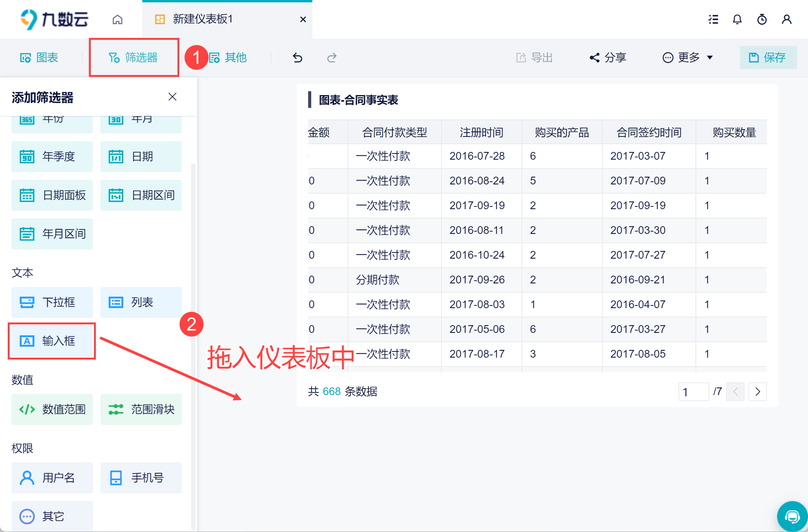Image resolution: width=808 pixels, height=532 pixels.
Task: Choose the 范围滑块 filter component
Action: 141,409
